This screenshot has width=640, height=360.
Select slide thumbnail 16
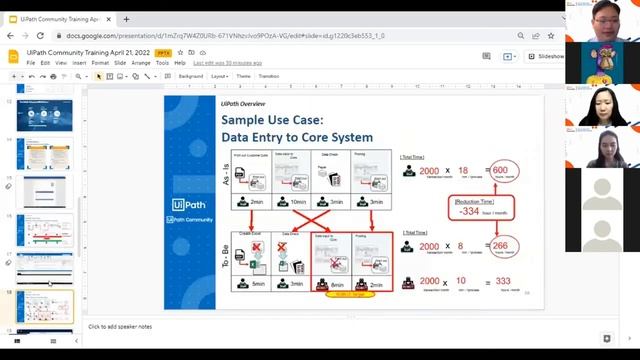click(x=44, y=231)
